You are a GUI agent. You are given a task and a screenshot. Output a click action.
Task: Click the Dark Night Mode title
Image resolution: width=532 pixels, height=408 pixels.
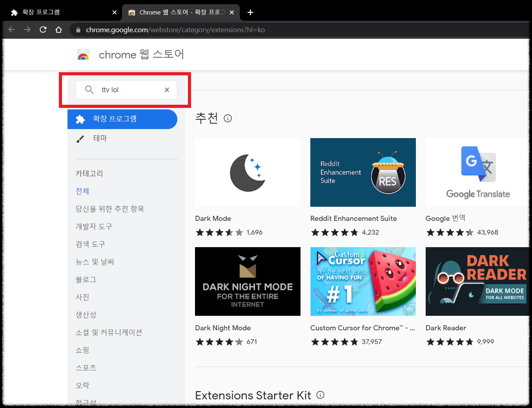click(223, 328)
